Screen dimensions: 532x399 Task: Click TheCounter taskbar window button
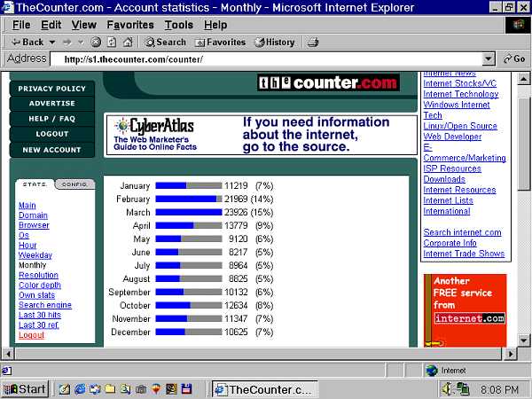coord(265,389)
